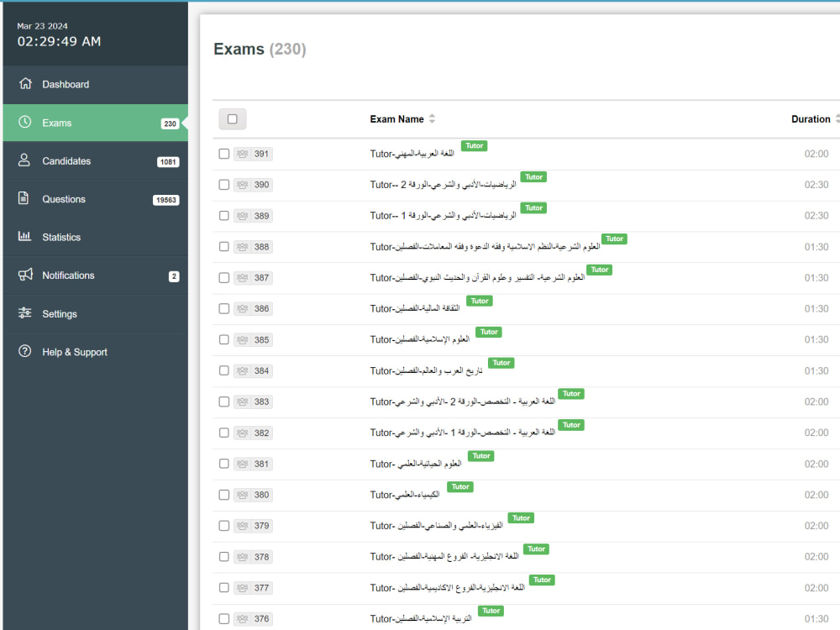840x630 pixels.
Task: Click the candidates group icon for exam 377
Action: [x=242, y=588]
